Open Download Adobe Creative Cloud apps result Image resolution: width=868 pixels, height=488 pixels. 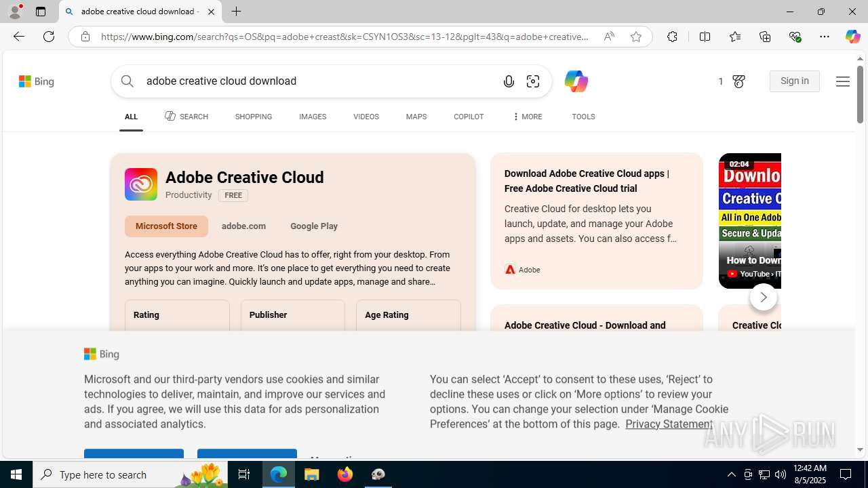[x=587, y=181]
